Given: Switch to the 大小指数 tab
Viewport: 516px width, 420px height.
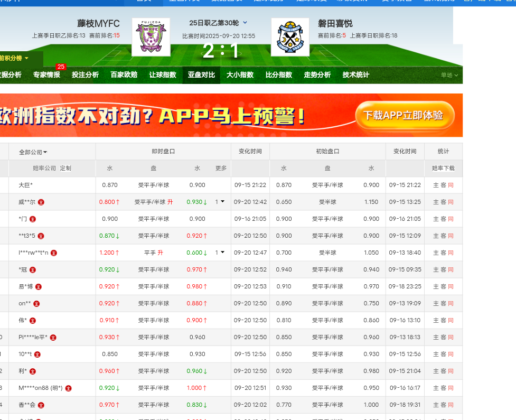Looking at the screenshot, I should (240, 75).
